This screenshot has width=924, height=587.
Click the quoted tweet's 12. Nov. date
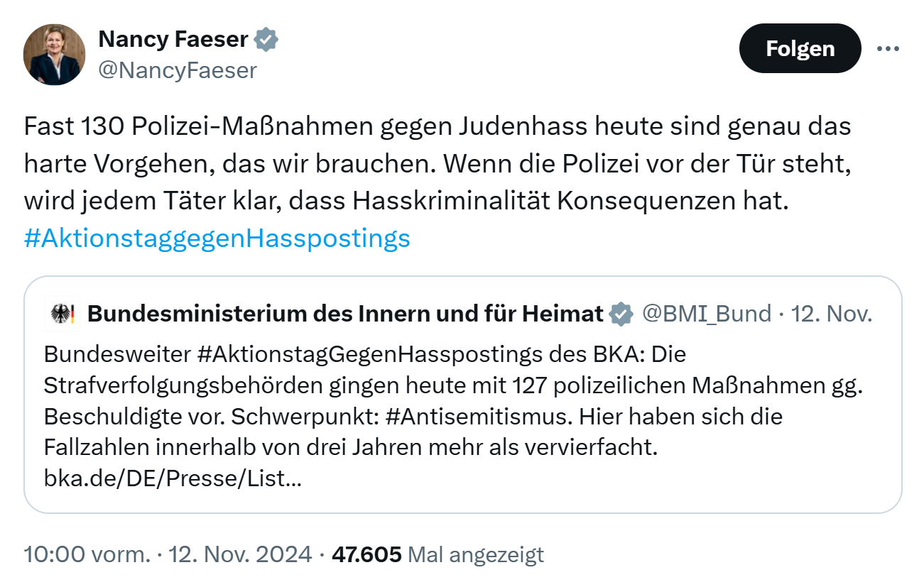tap(831, 314)
